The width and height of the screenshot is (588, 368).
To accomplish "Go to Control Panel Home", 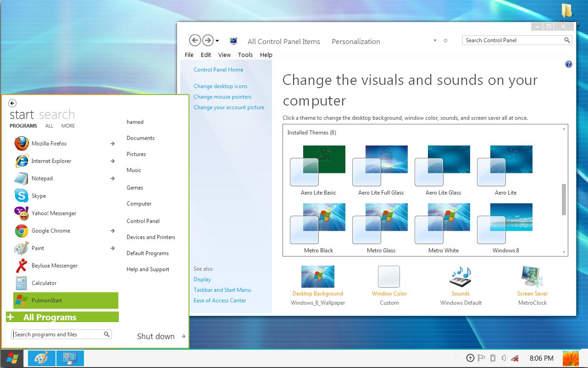I will pos(218,70).
